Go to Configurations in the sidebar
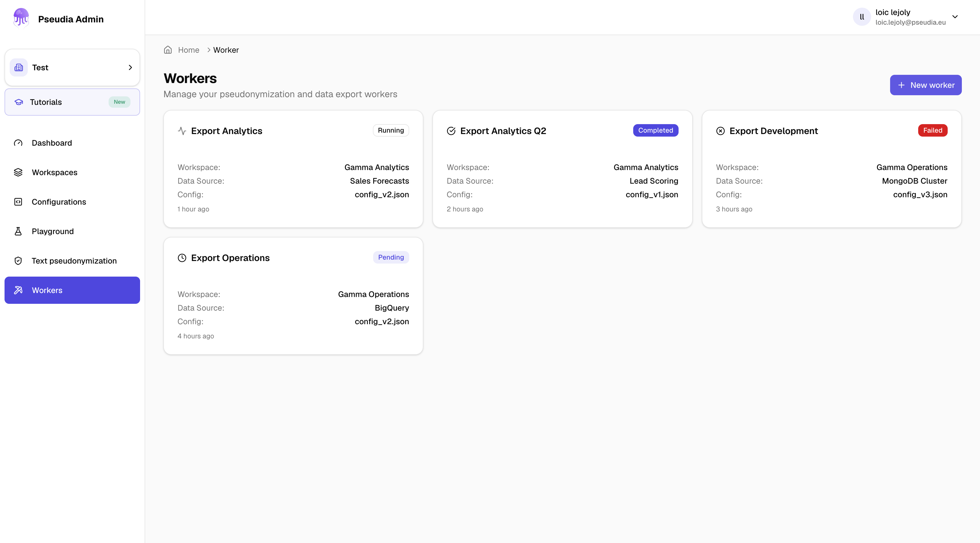Viewport: 980px width, 543px height. (72, 202)
